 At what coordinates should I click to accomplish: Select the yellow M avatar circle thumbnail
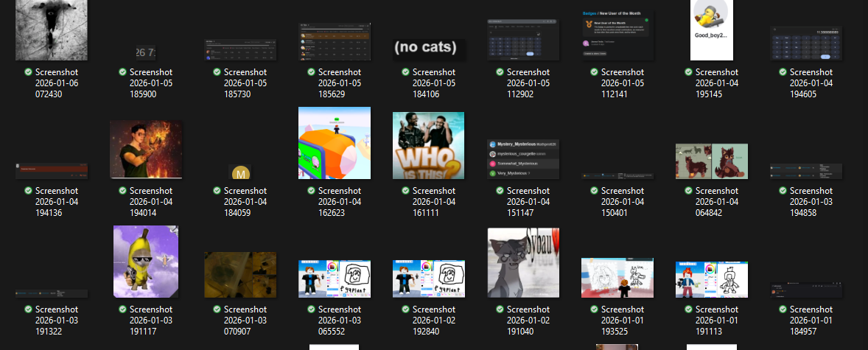pyautogui.click(x=240, y=174)
